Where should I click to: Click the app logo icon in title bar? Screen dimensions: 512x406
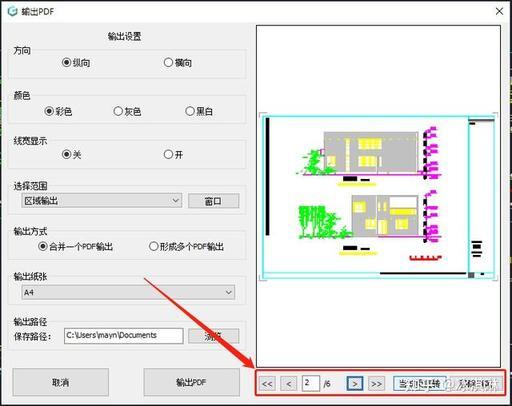pyautogui.click(x=13, y=11)
